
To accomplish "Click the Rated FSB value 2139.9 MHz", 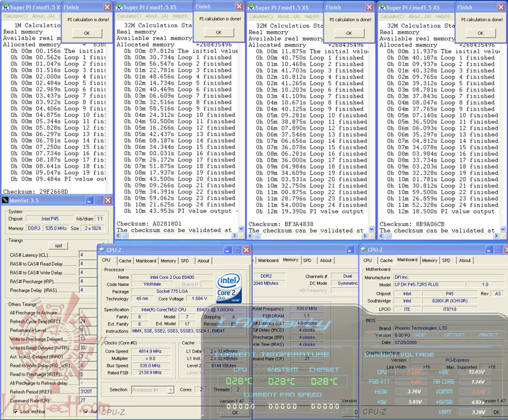I will (x=150, y=373).
